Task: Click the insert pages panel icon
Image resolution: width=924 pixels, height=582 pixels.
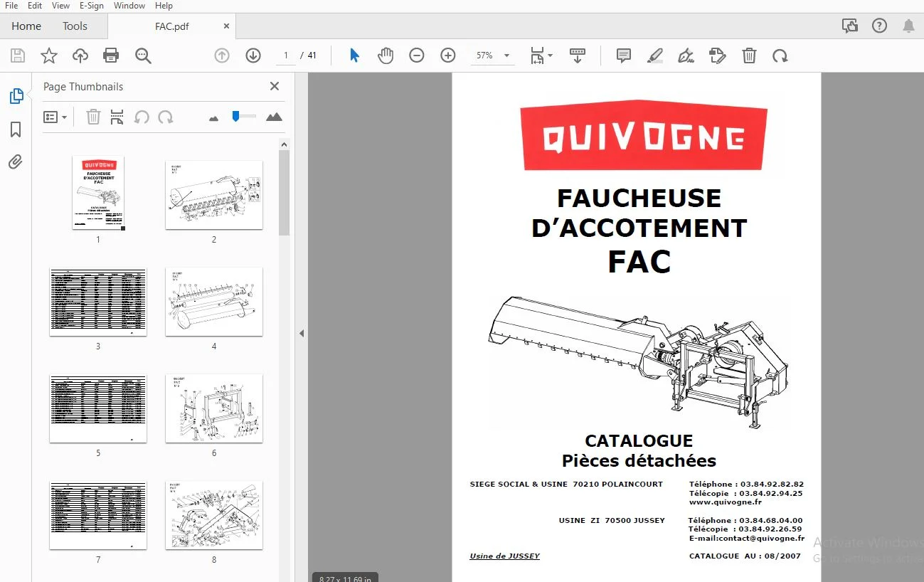Action: [x=117, y=117]
